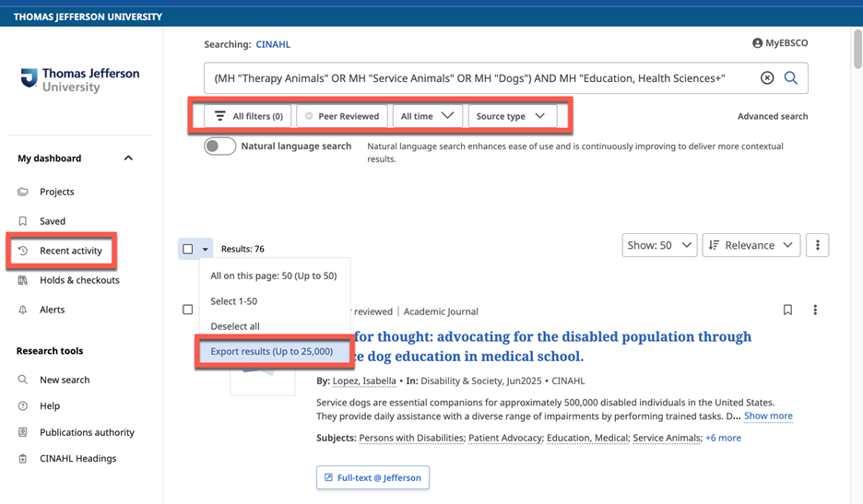This screenshot has width=863, height=504.
Task: Click external link icon on Full-text button
Action: 328,477
